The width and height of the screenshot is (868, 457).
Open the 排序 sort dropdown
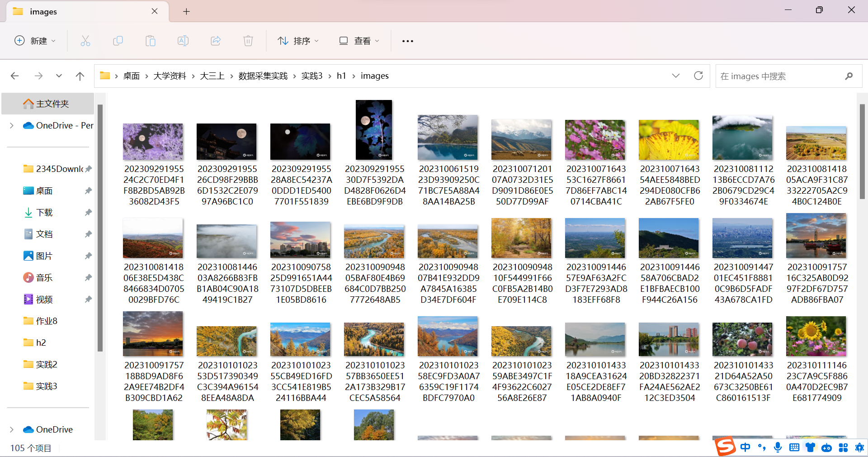[298, 41]
